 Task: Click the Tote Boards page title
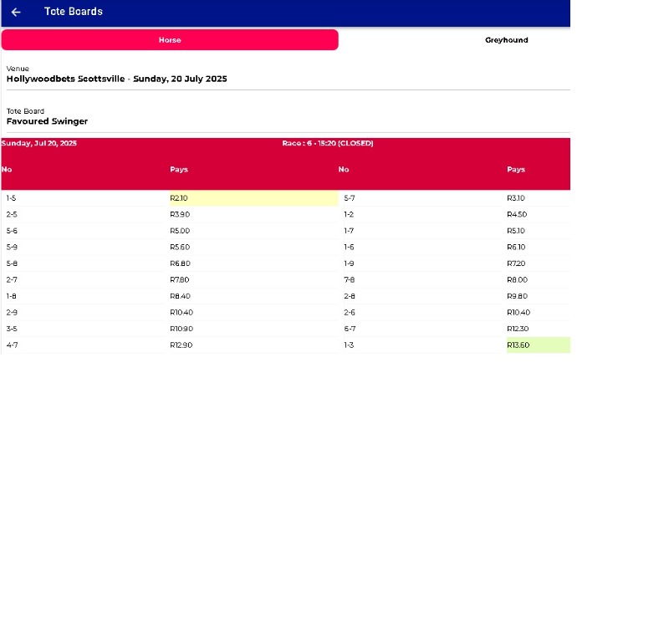[x=74, y=12]
